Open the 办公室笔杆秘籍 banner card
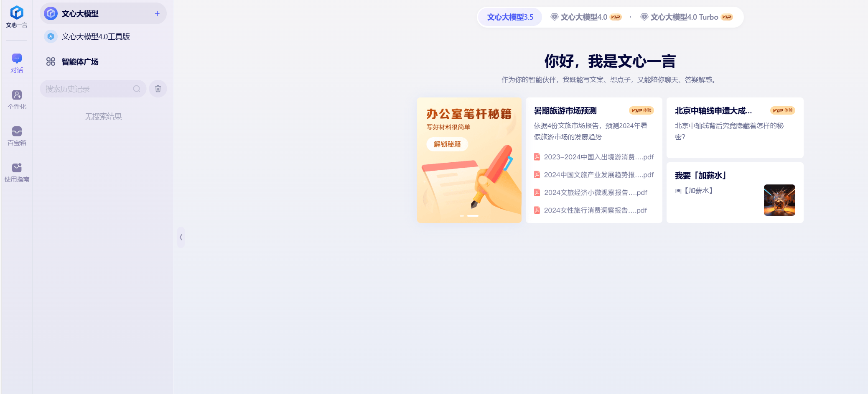 469,160
